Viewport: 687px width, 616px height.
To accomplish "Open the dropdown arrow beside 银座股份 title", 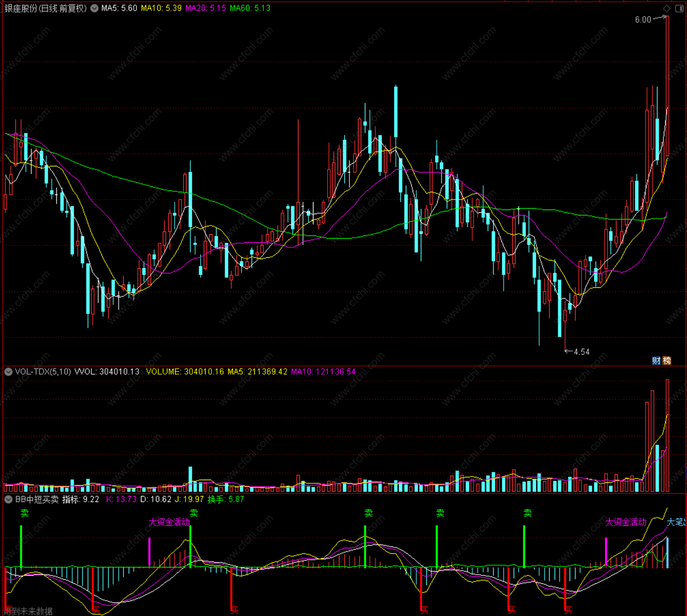I will [x=94, y=8].
